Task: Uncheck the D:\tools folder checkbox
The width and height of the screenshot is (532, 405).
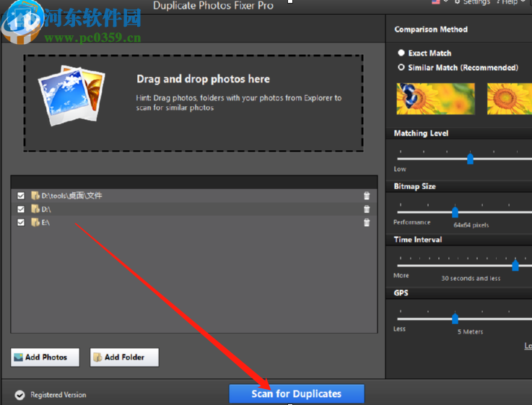Action: pyautogui.click(x=21, y=196)
